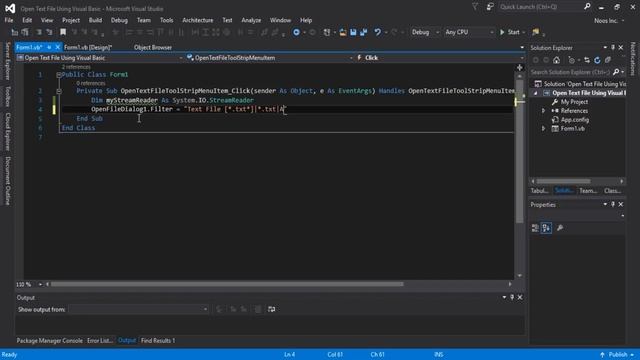
Task: Click the Open File folder icon
Action: pyautogui.click(x=343, y=32)
